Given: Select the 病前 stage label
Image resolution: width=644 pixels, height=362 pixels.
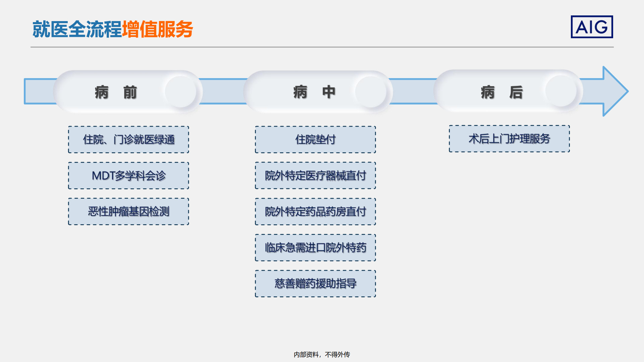Looking at the screenshot, I should [x=116, y=92].
